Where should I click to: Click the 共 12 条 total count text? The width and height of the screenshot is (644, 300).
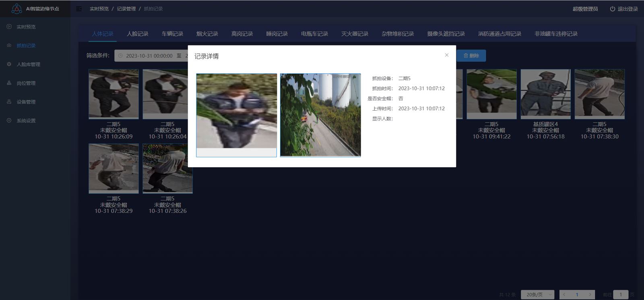click(x=507, y=295)
